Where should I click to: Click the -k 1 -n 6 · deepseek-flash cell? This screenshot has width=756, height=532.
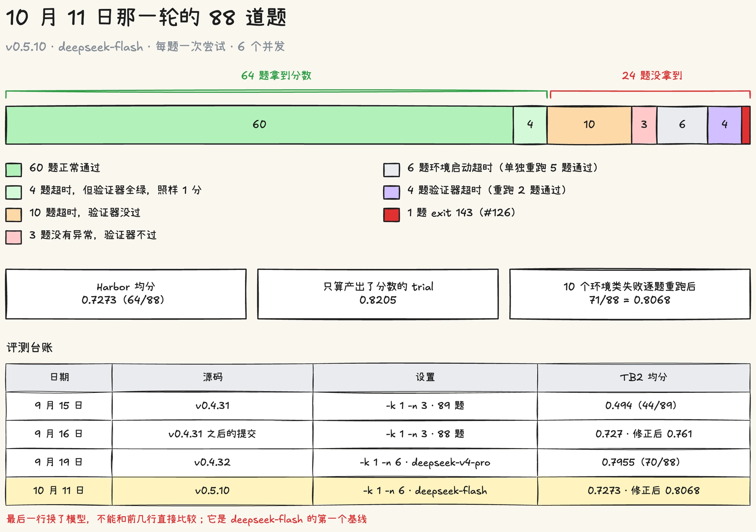pyautogui.click(x=425, y=491)
